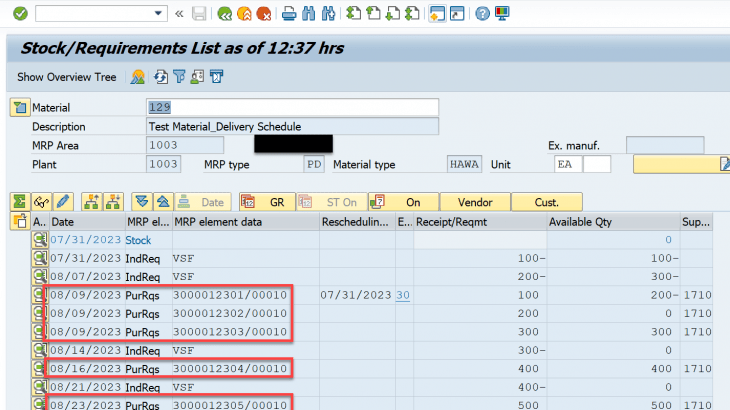The height and width of the screenshot is (410, 730).
Task: Click the GR button
Action: tap(267, 201)
